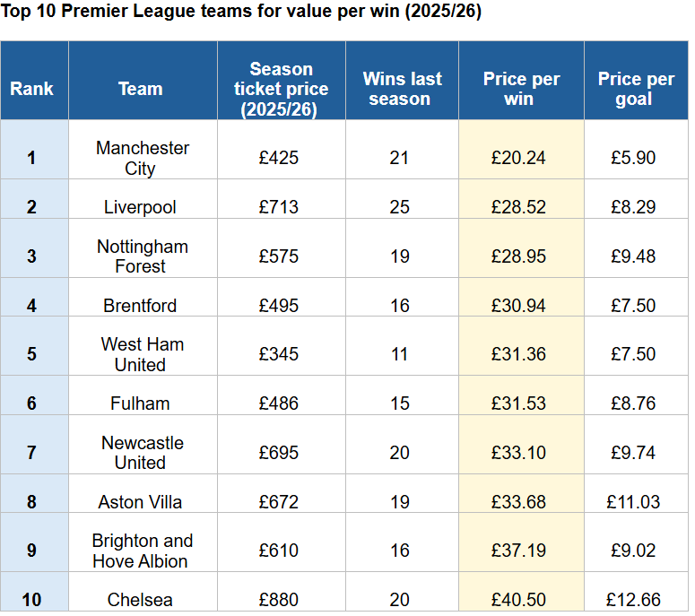Screen dimensions: 695x616
Task: Select the Team column header
Action: point(141,89)
